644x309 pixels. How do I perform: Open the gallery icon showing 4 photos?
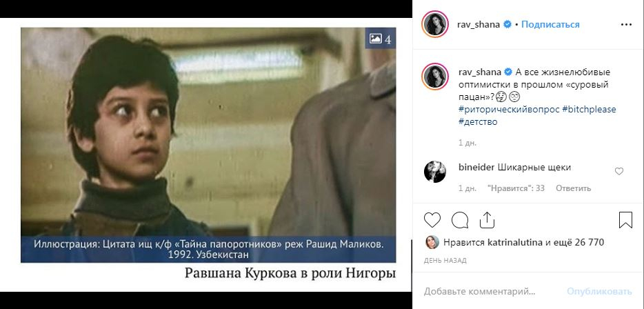click(381, 39)
